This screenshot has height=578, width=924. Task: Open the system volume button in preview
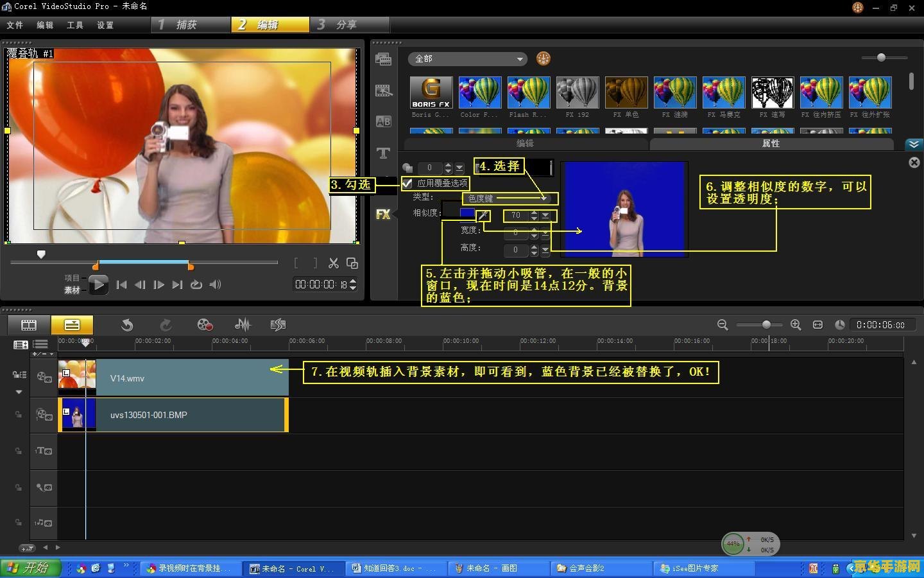pyautogui.click(x=216, y=285)
